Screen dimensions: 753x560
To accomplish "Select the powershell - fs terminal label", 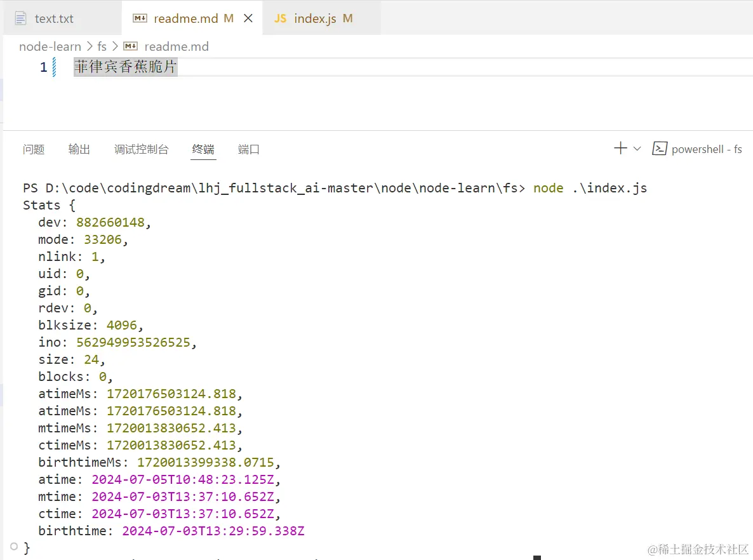I will click(707, 149).
